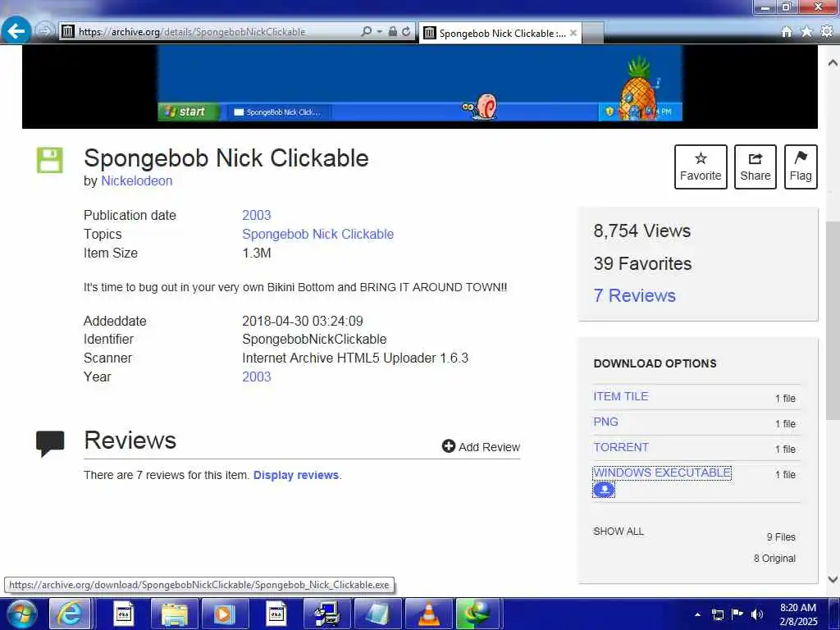Click the Action Center flag tray icon

point(737,614)
